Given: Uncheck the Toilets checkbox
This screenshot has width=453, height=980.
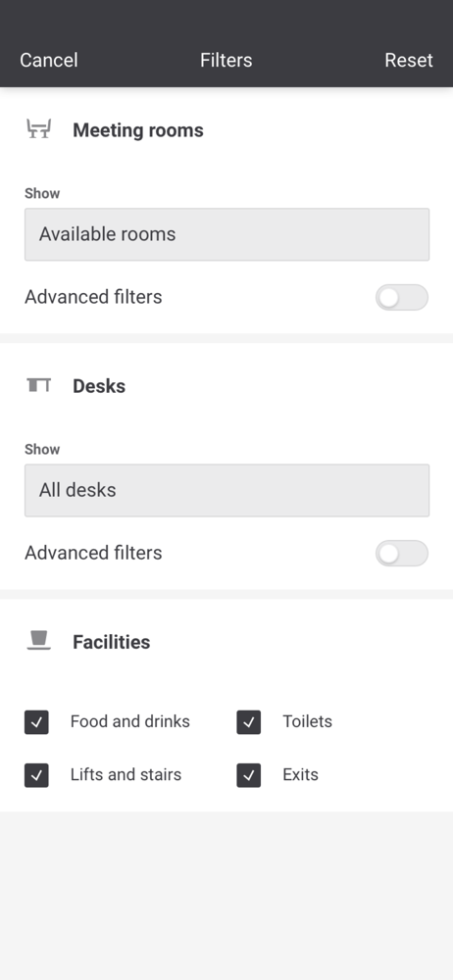Looking at the screenshot, I should pyautogui.click(x=248, y=722).
